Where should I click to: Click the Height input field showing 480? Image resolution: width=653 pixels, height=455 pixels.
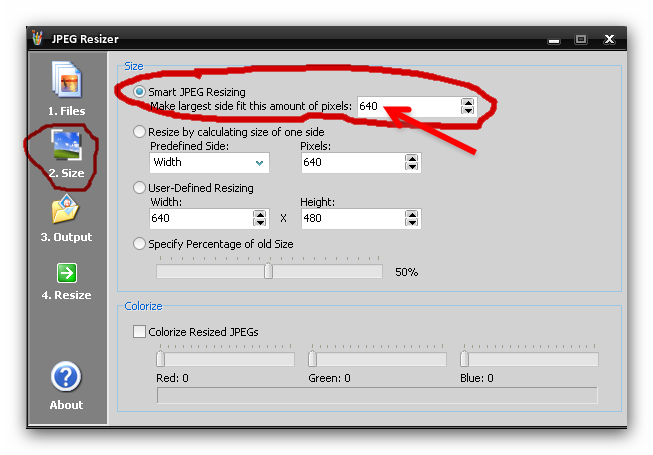350,218
